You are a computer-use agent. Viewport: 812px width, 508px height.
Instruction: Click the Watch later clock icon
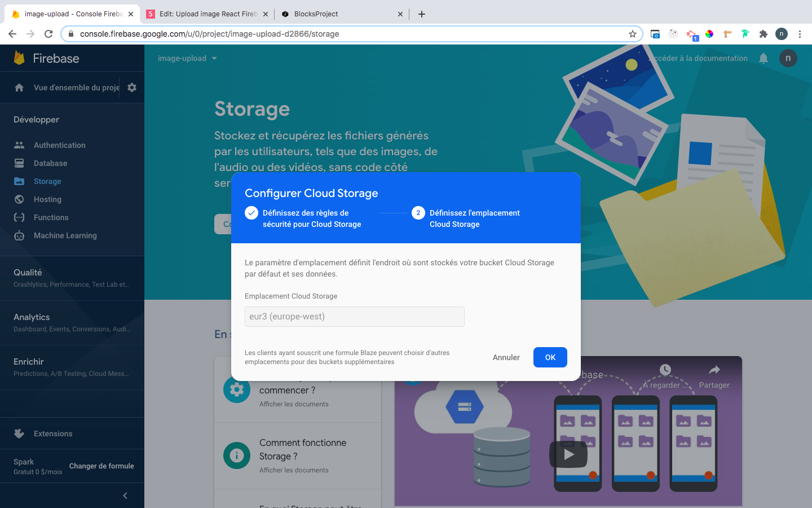[x=665, y=370]
